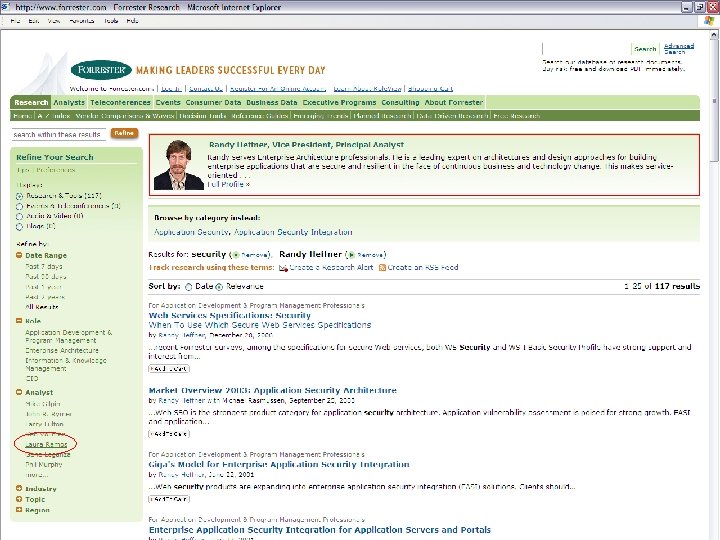The height and width of the screenshot is (540, 720).
Task: Select the Research & Tools radio button
Action: tap(19, 196)
